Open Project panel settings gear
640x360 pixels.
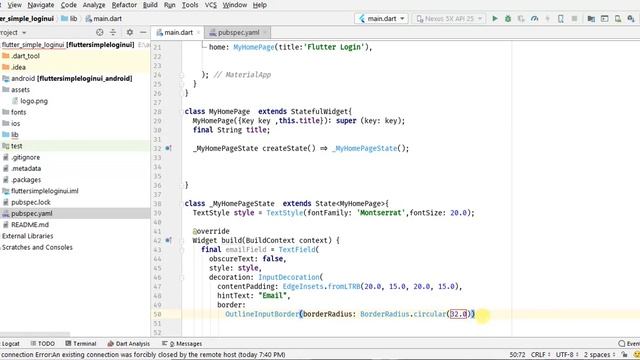(129, 32)
